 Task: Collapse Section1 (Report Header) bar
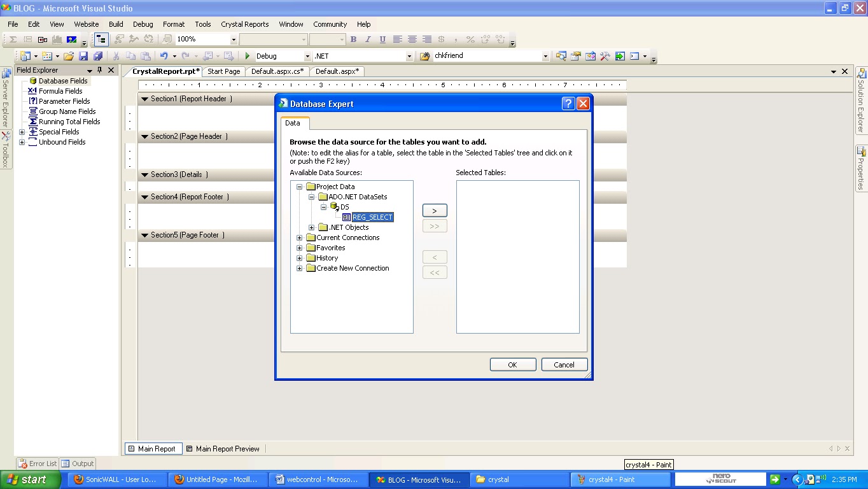tap(144, 99)
